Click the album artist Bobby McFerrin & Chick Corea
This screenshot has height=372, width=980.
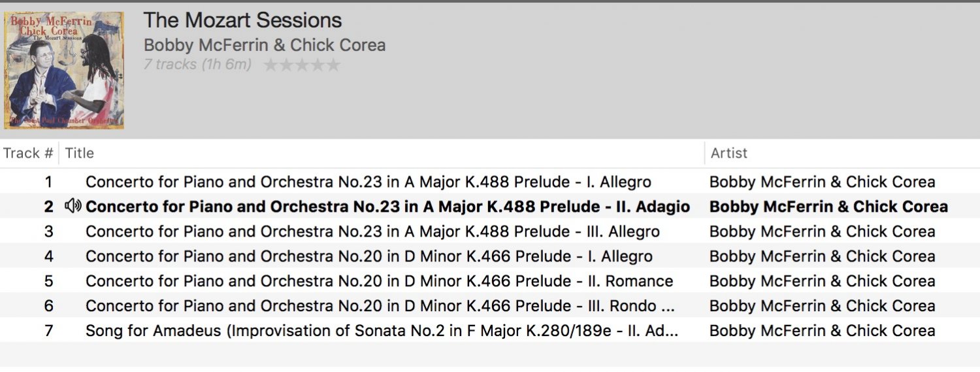pos(265,45)
